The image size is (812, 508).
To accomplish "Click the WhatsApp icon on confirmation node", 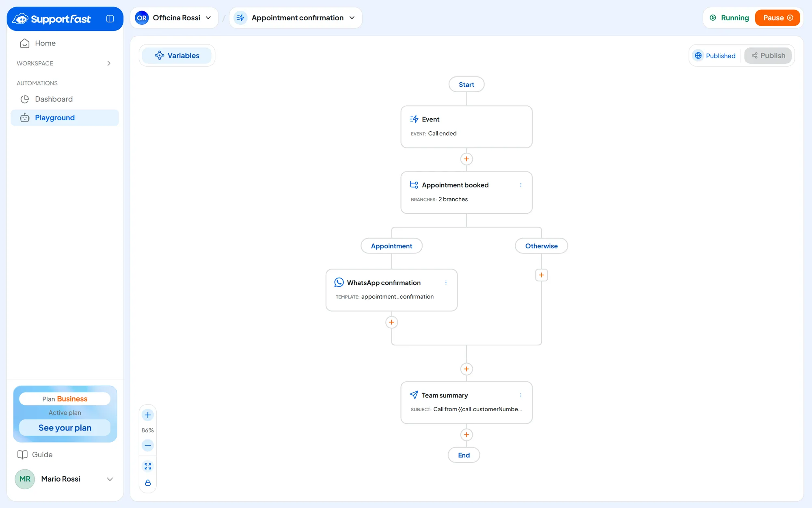I will [x=339, y=282].
